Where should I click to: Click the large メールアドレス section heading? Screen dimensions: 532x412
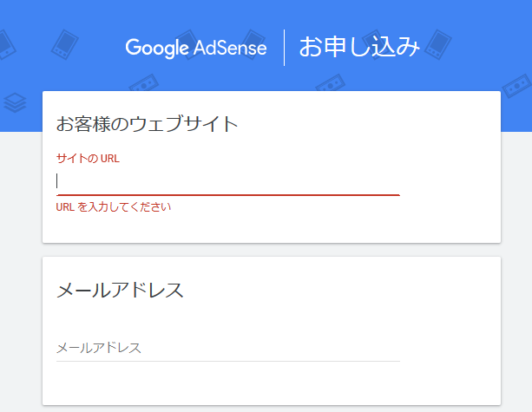[120, 291]
